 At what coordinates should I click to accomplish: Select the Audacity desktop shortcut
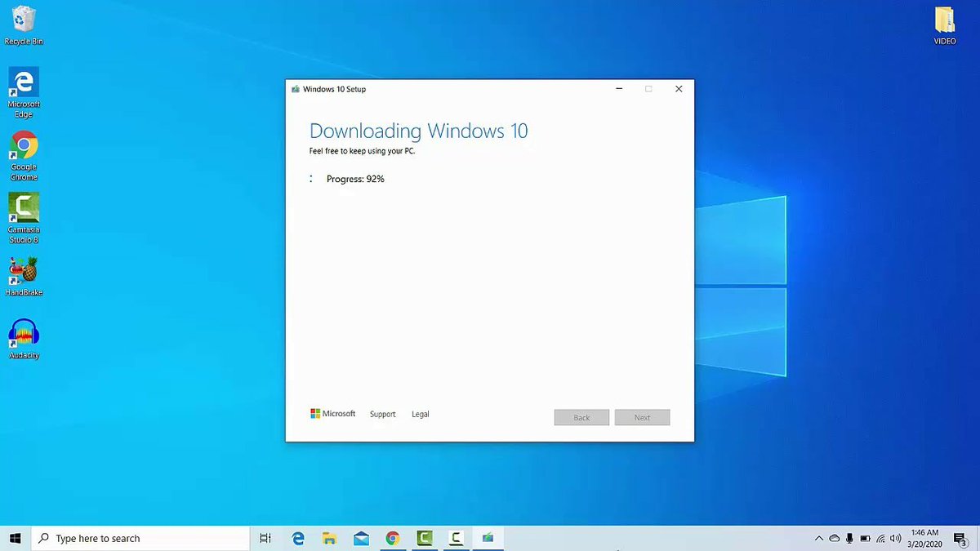point(24,339)
